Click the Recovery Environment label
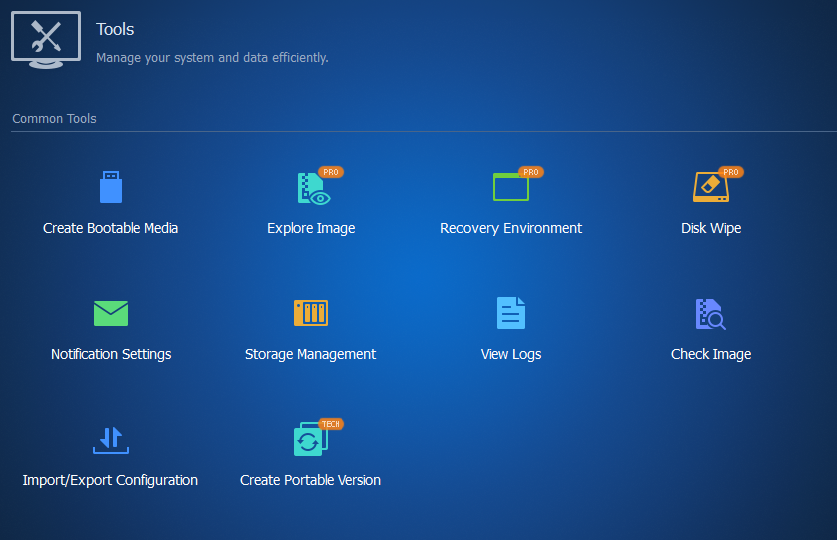 coord(511,228)
